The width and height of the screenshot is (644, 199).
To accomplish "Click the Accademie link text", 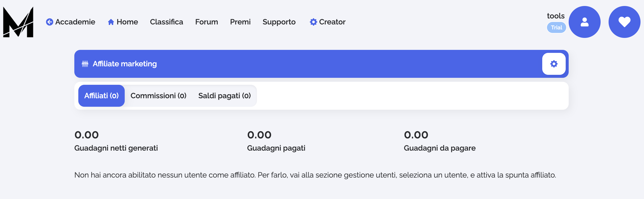I will click(75, 22).
